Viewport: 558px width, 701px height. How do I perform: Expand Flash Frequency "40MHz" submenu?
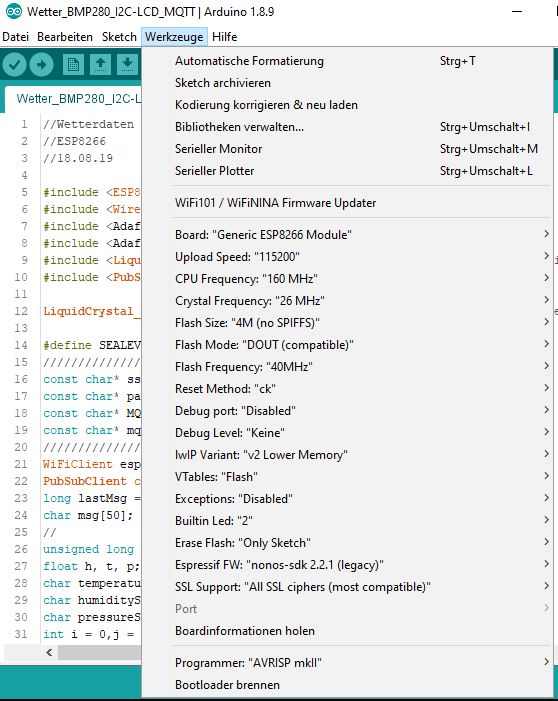(x=348, y=367)
